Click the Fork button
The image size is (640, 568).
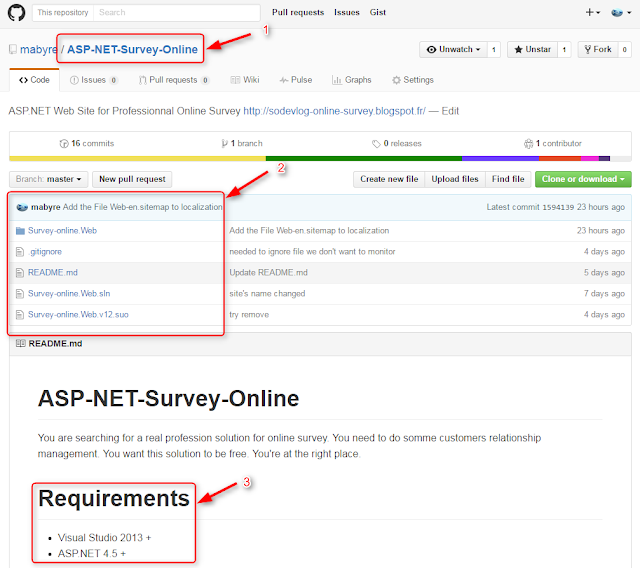[598, 49]
